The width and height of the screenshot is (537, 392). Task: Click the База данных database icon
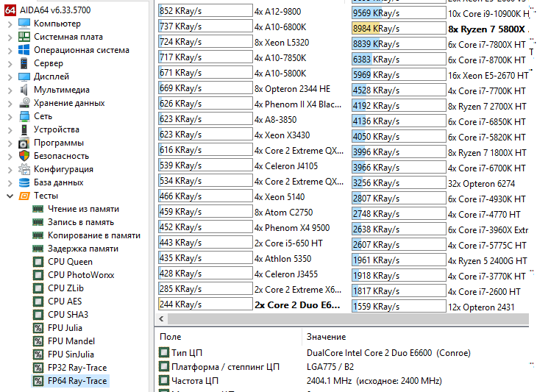pyautogui.click(x=24, y=182)
